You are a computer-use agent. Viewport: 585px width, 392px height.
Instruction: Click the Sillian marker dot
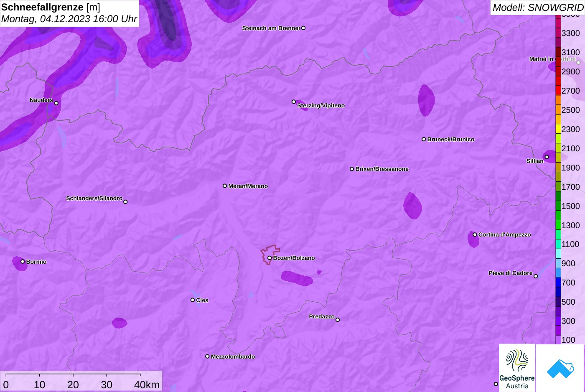click(547, 157)
